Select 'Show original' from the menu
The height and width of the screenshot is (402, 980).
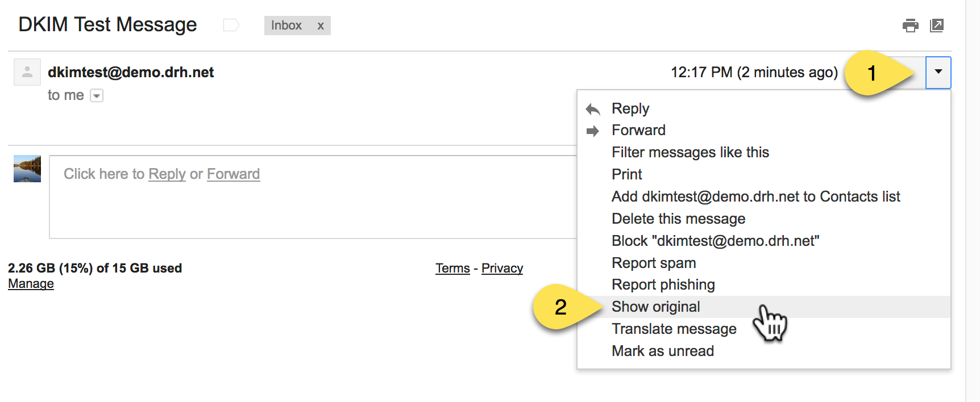pyautogui.click(x=655, y=307)
